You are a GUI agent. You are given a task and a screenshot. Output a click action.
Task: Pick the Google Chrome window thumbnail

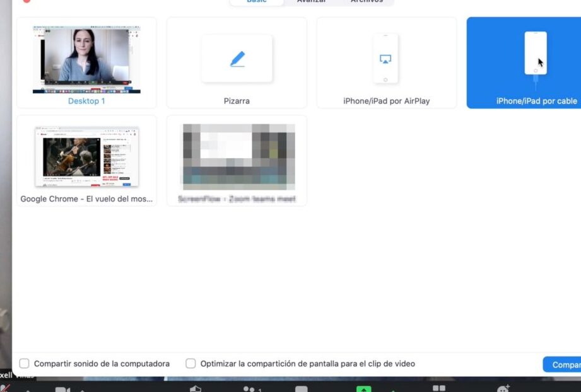pos(86,156)
